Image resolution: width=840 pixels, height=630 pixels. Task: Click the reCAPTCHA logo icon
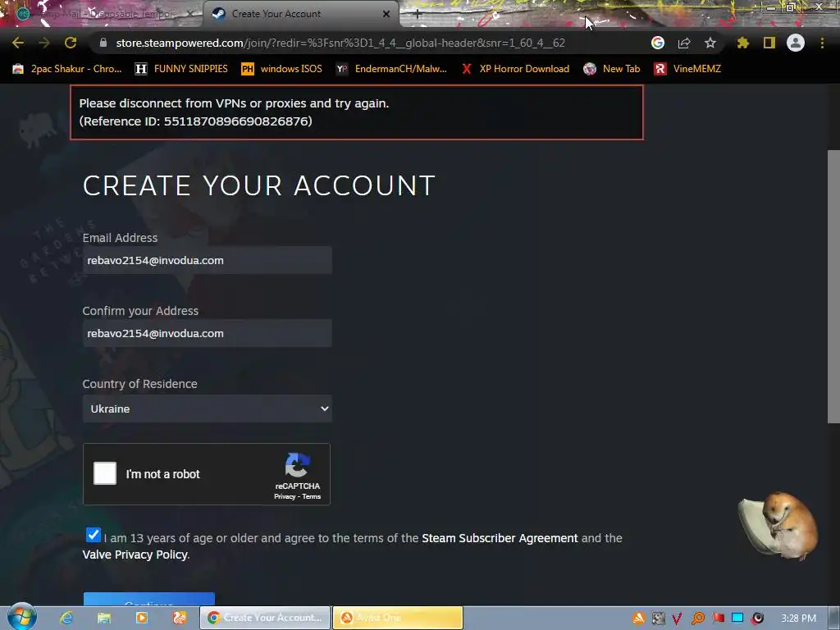[297, 464]
